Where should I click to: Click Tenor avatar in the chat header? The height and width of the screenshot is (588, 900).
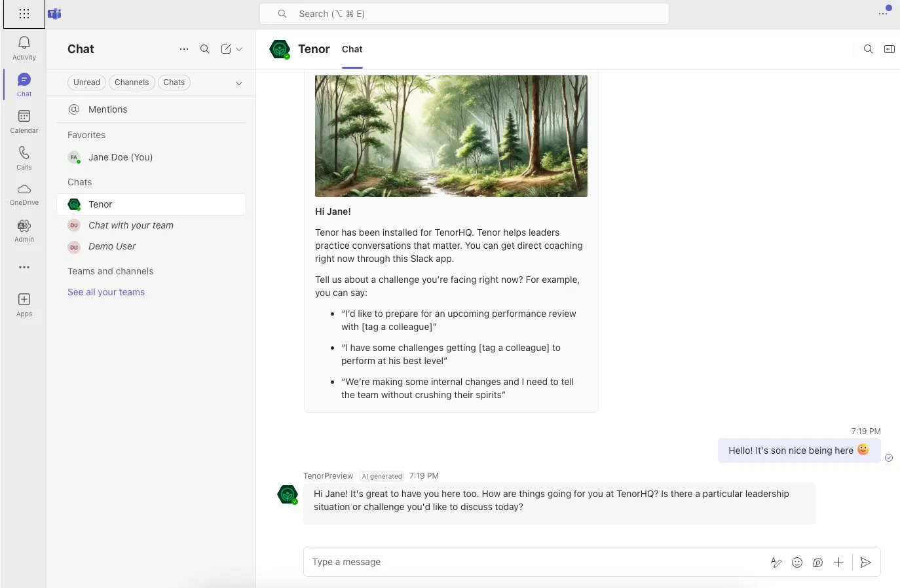[x=280, y=49]
